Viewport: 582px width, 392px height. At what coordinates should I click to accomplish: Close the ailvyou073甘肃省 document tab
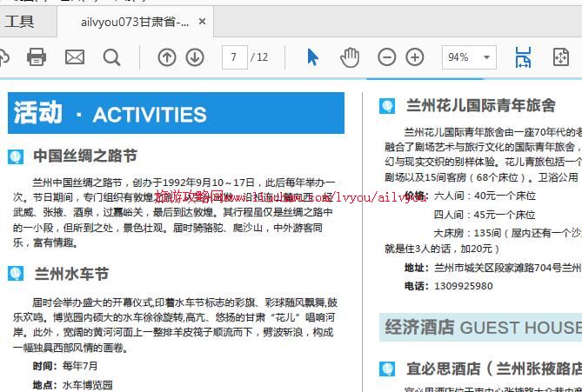203,22
